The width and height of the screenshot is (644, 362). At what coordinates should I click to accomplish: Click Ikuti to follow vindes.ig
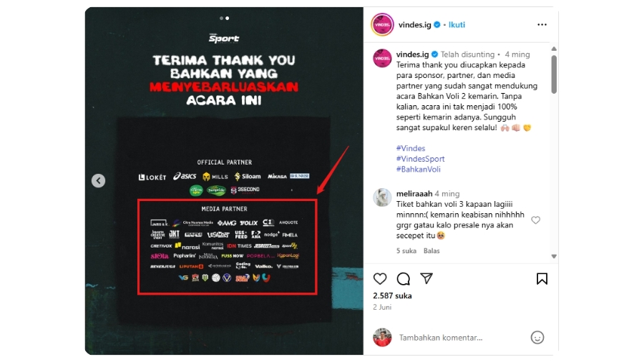pyautogui.click(x=457, y=24)
